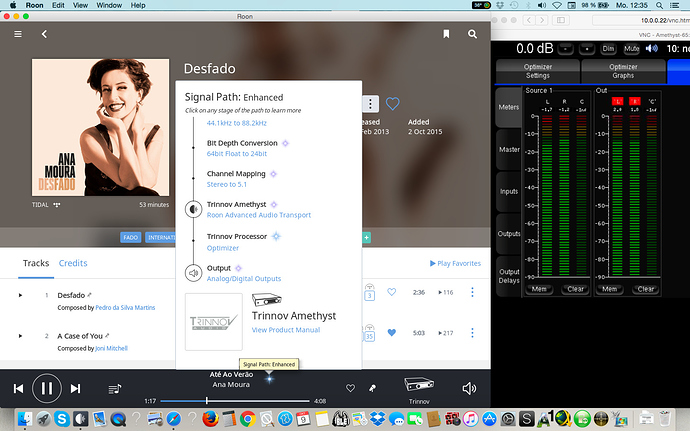Open options menu for A Case of You
This screenshot has width=690, height=431.
pos(472,333)
